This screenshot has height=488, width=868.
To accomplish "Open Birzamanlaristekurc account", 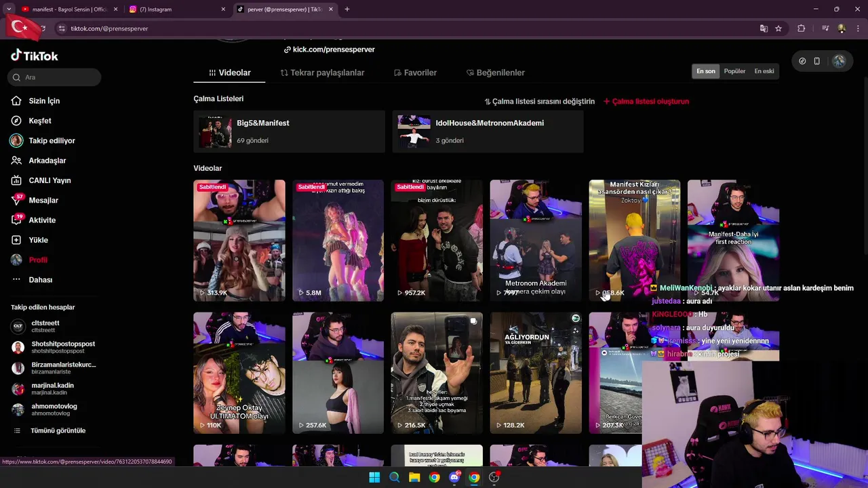I will coord(54,368).
